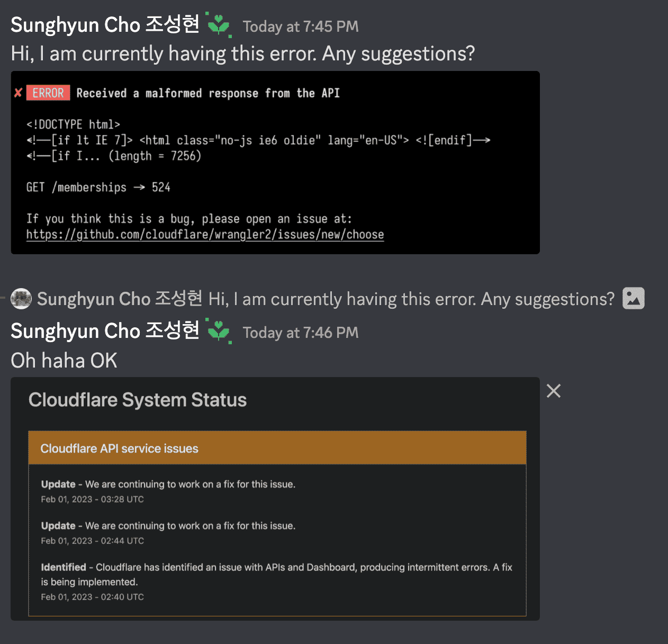Click the Today at 7:45 PM timestamp
The width and height of the screenshot is (668, 644).
(x=300, y=26)
